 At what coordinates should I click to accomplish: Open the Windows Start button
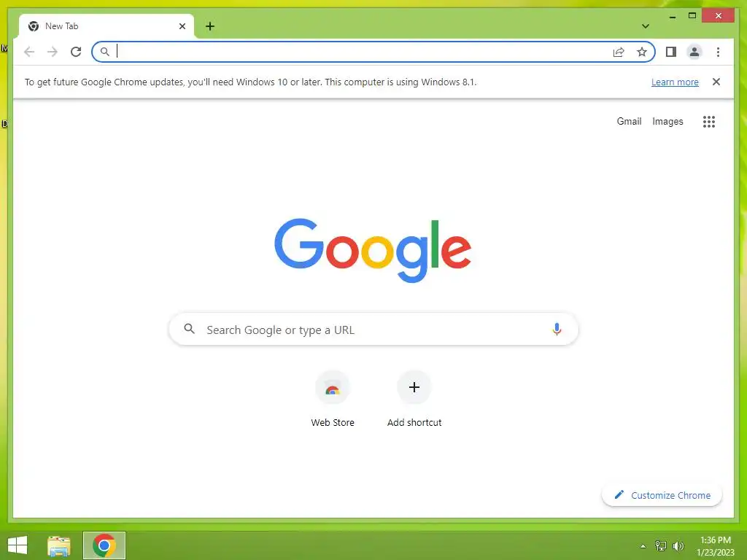click(x=18, y=545)
